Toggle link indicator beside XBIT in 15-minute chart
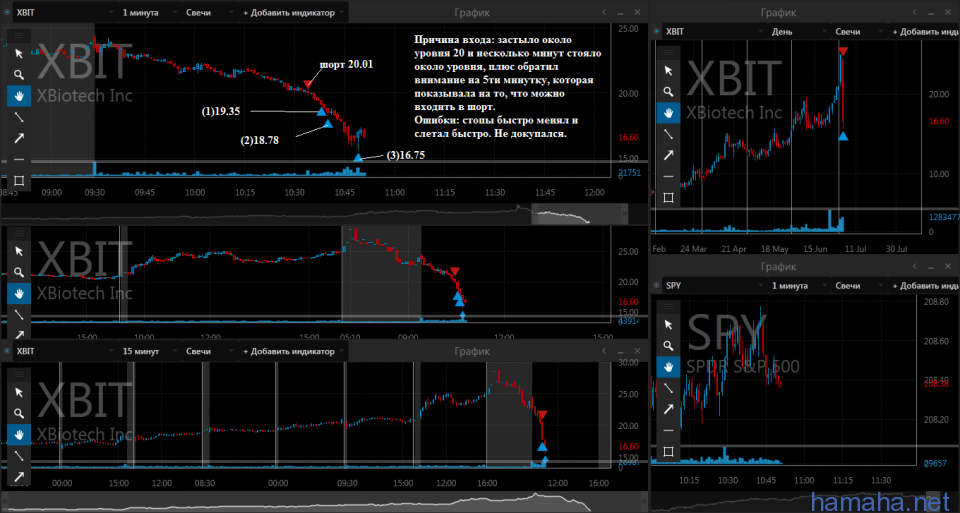Screen dimensions: 960x513 coord(7,351)
